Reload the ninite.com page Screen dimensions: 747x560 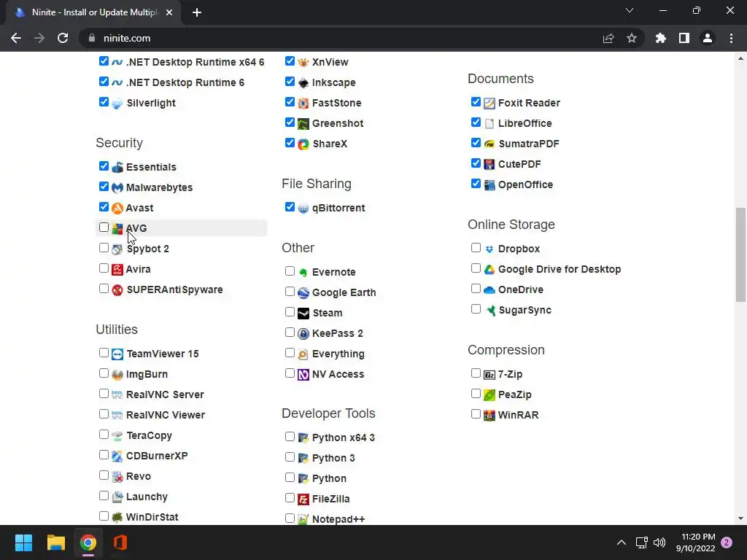coord(63,38)
